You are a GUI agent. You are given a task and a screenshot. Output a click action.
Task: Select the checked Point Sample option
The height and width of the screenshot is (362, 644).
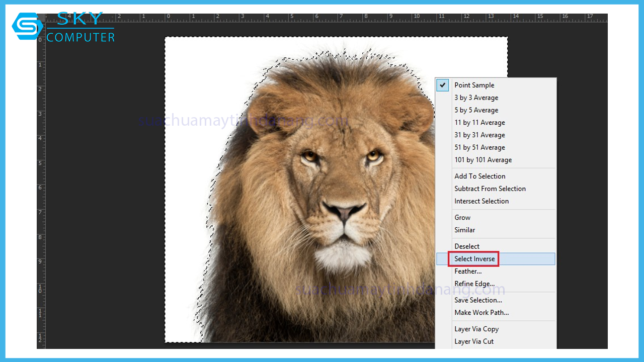(x=474, y=85)
